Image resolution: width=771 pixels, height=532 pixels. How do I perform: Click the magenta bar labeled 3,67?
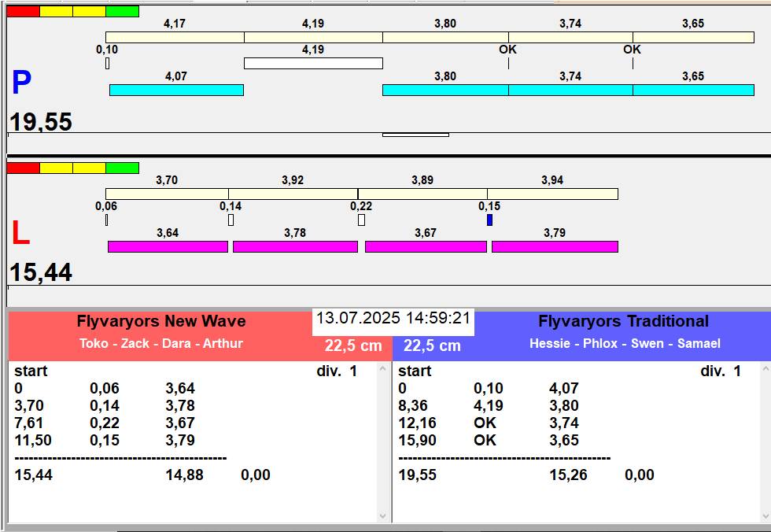tap(426, 247)
